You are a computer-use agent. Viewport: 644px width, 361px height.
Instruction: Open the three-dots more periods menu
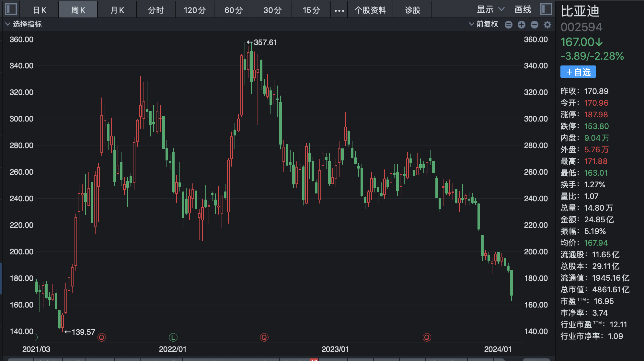pyautogui.click(x=339, y=10)
